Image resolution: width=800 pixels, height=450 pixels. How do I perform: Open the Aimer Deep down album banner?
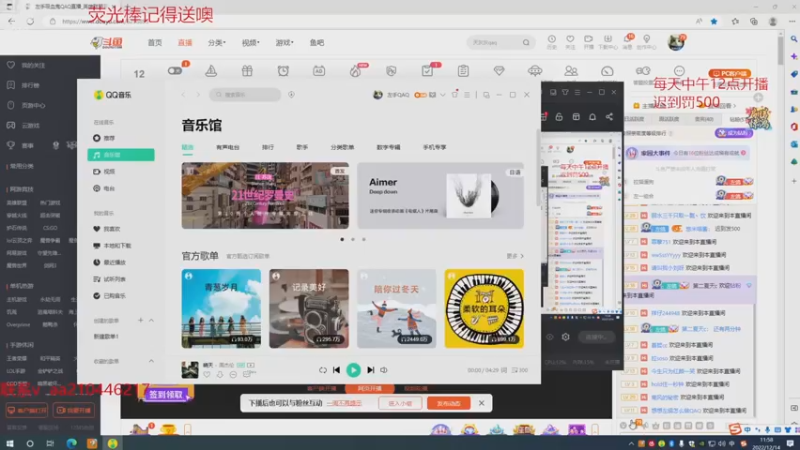[x=440, y=195]
